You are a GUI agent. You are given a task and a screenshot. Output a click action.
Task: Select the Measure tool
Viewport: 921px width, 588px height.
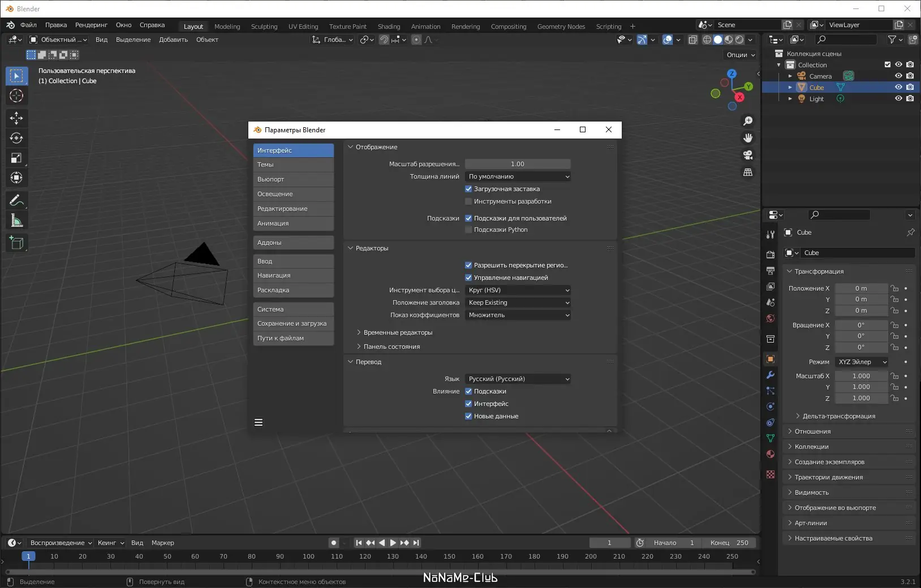click(x=16, y=220)
